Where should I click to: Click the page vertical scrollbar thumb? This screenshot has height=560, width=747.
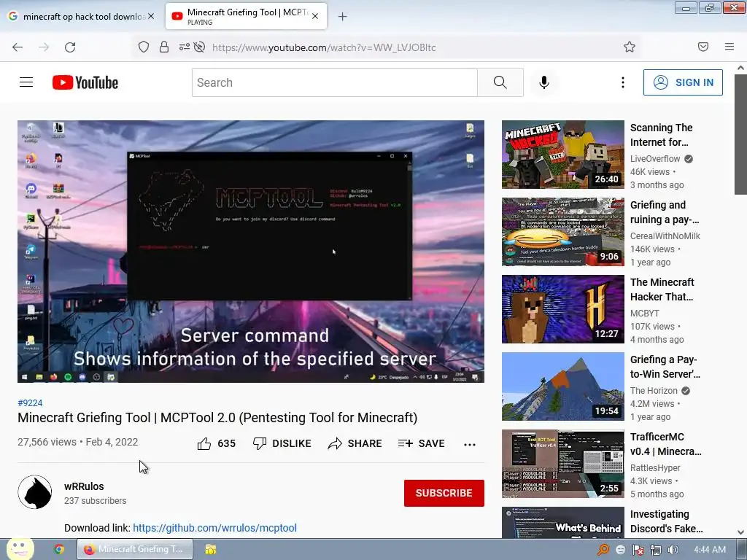740,134
